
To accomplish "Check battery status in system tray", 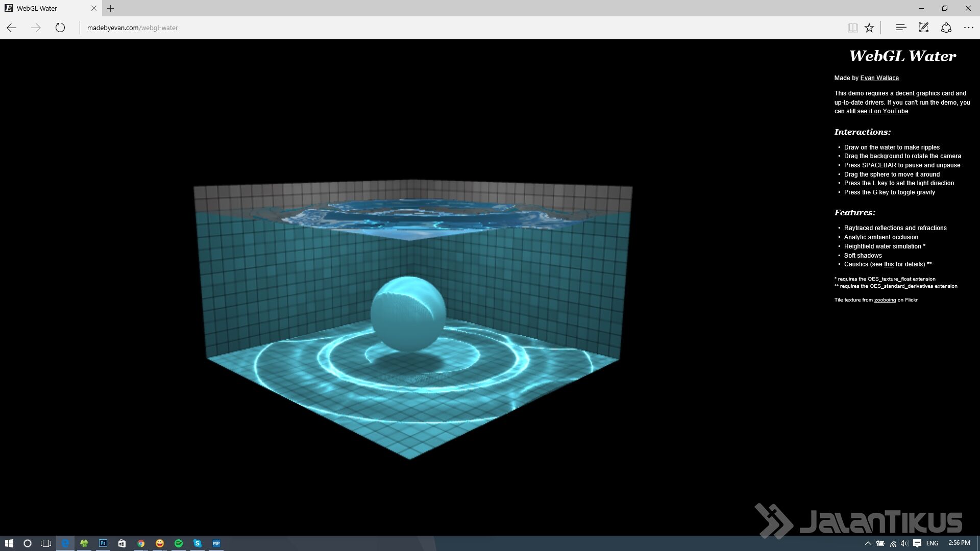I will pos(880,543).
